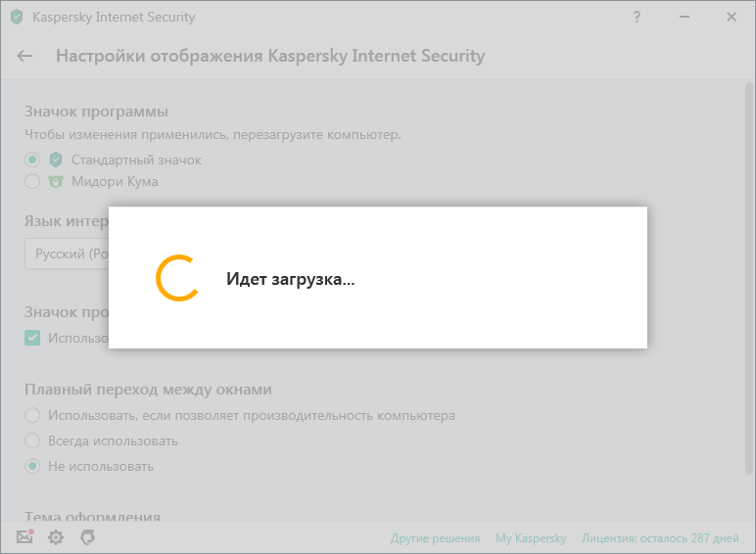Click the back arrow in header

pyautogui.click(x=24, y=56)
